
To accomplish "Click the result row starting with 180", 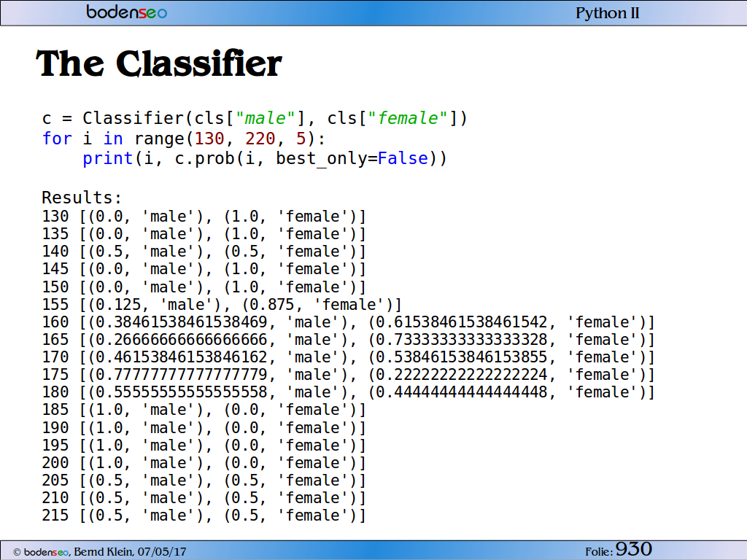I will 349,392.
